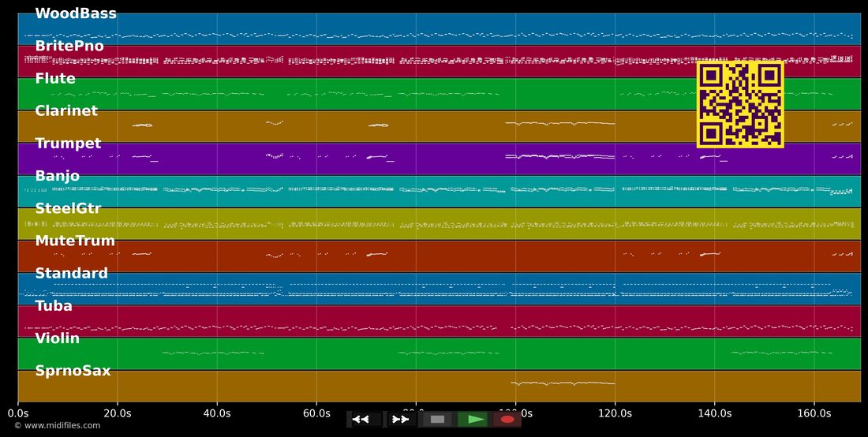Viewport: 868px width, 437px height.
Task: Jump to the 0.0s time marker
Action: tap(17, 413)
